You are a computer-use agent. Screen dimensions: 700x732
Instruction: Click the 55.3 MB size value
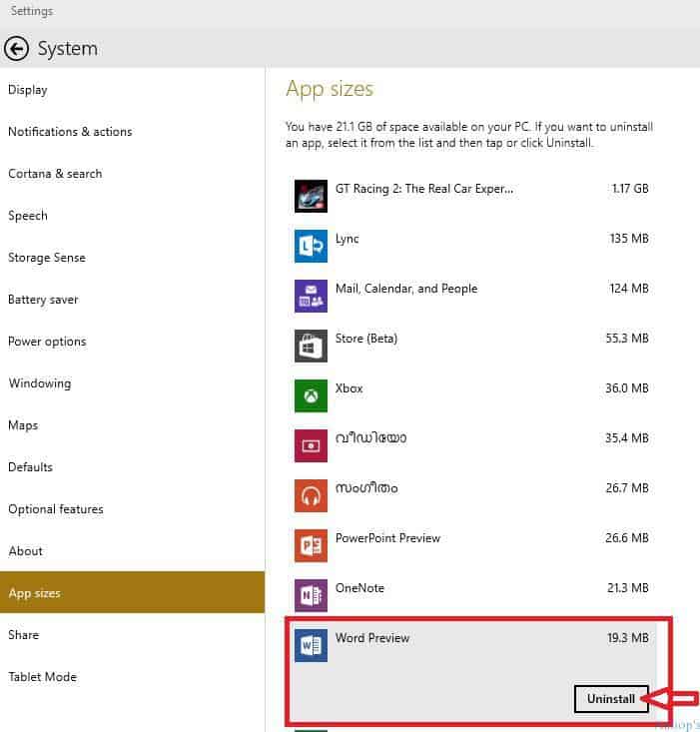coord(627,339)
